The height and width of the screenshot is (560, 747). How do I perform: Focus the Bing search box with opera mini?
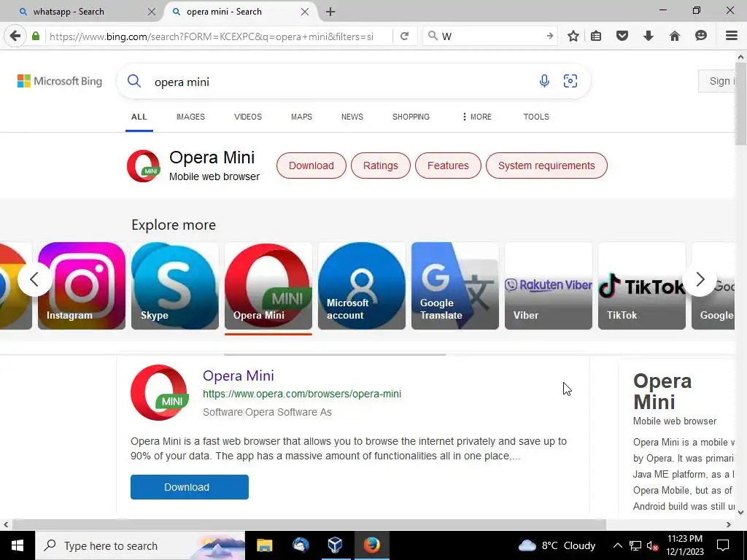[x=343, y=82]
